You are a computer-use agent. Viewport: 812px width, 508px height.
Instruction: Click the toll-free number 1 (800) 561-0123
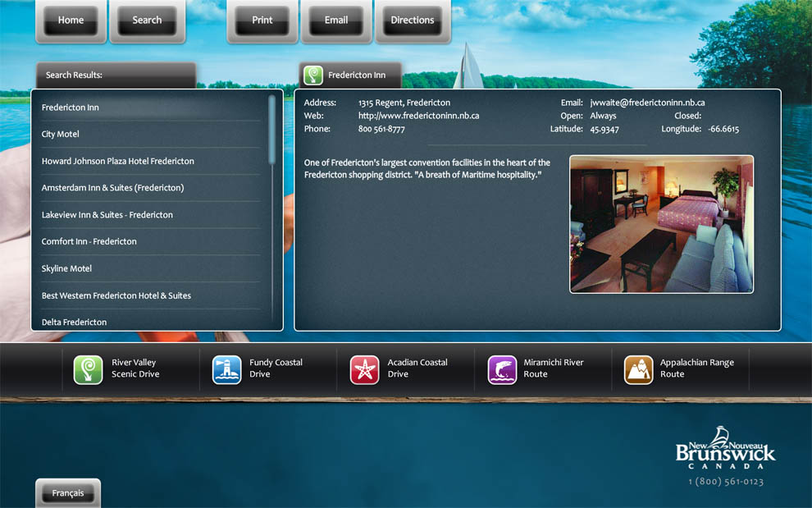tap(726, 482)
